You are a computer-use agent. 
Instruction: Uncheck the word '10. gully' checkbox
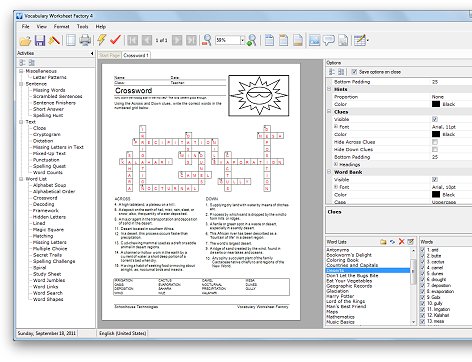(x=422, y=303)
